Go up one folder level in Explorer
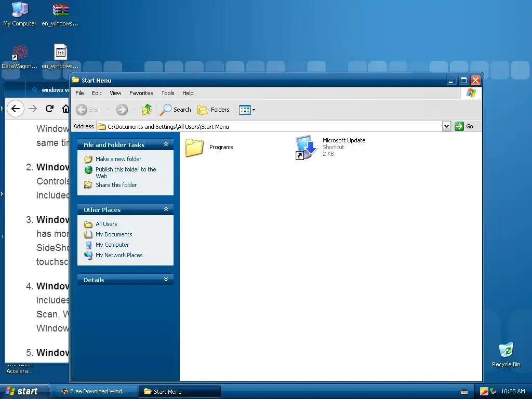The image size is (532, 399). click(147, 110)
